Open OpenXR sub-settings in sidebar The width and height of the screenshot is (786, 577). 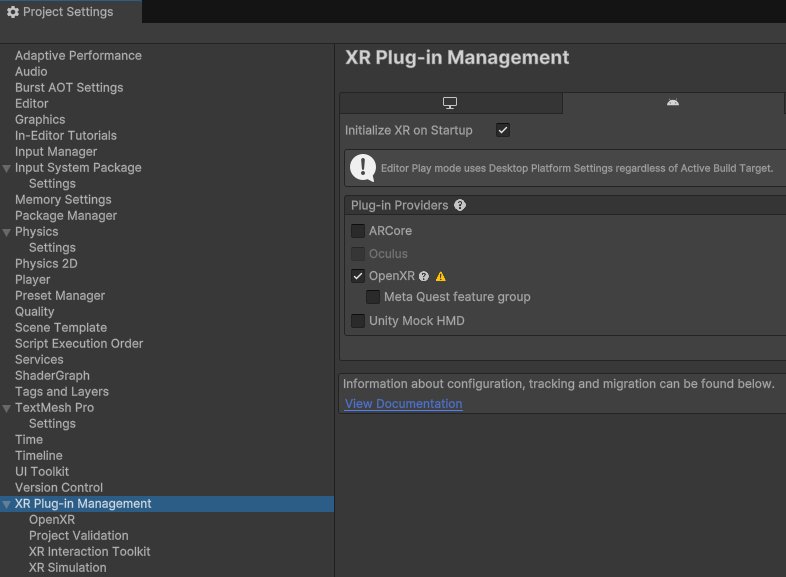pyautogui.click(x=52, y=520)
